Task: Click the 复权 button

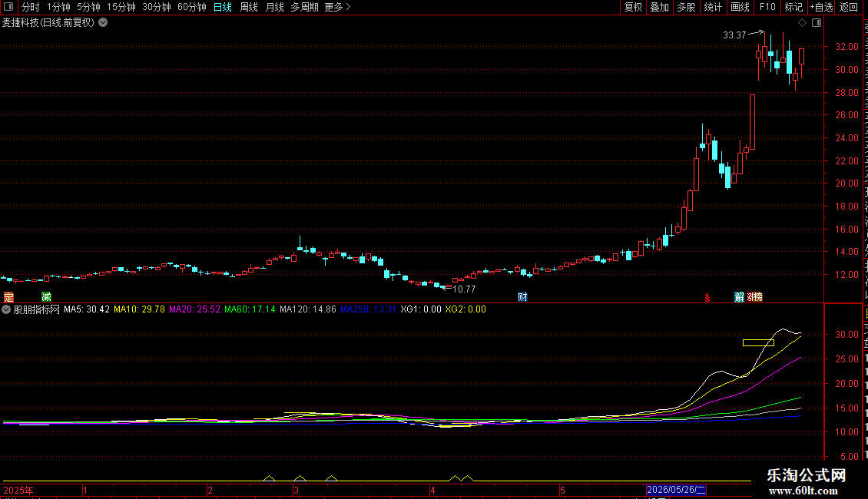Action: point(633,7)
